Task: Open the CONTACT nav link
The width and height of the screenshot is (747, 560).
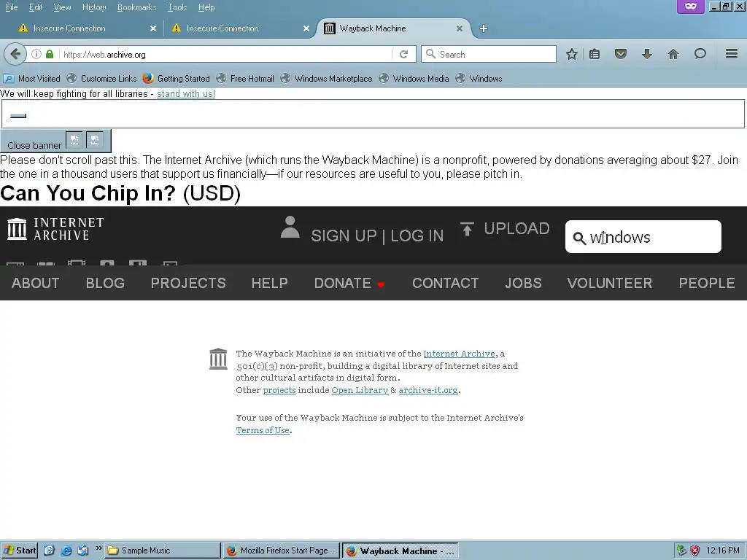Action: click(x=445, y=284)
